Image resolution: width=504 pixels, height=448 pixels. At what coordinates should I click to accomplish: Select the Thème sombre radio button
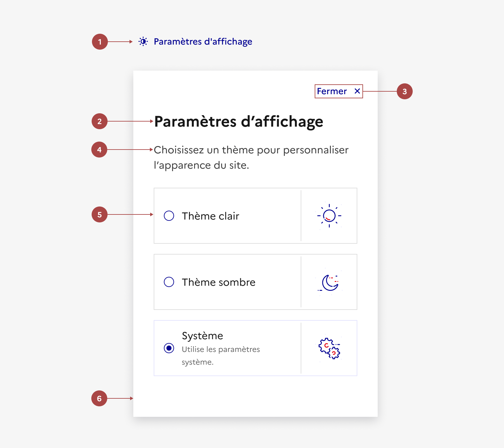click(x=169, y=282)
